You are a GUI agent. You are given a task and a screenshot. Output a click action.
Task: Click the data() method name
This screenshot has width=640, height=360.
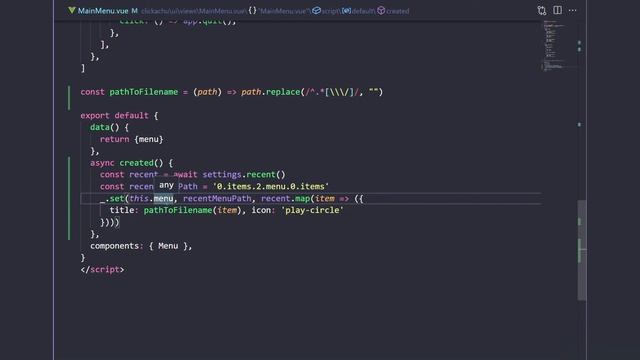tap(100, 127)
